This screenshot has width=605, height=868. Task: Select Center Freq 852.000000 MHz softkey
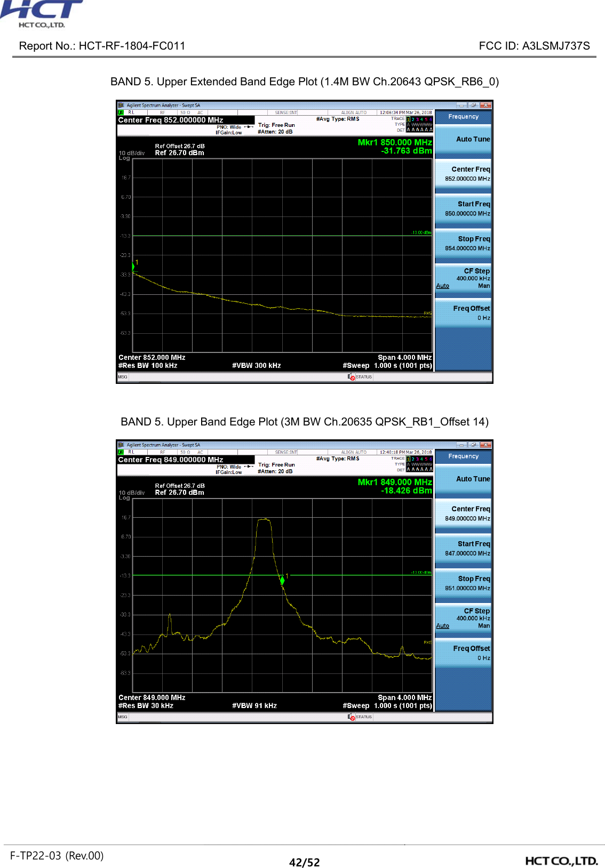pyautogui.click(x=463, y=174)
